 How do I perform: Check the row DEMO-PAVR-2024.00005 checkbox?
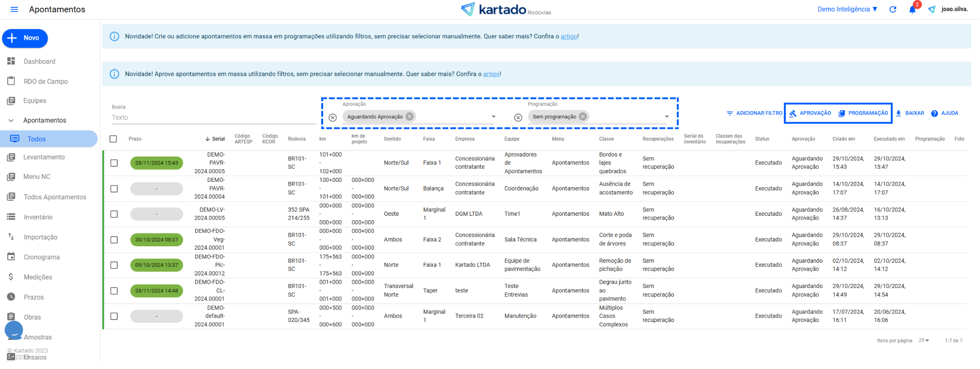[x=114, y=163]
